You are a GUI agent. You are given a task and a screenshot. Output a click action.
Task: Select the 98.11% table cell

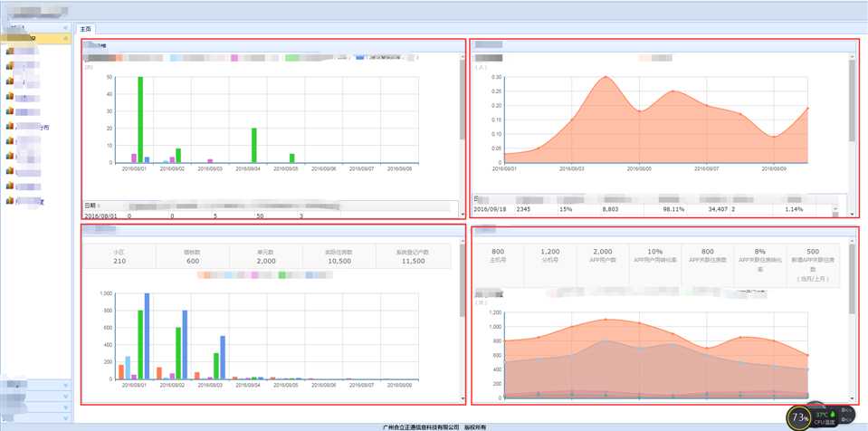(673, 209)
